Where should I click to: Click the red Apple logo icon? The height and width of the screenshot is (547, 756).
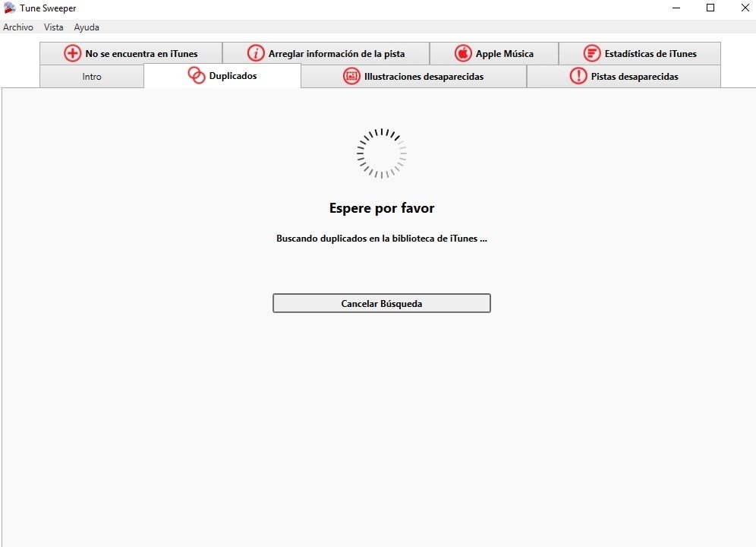click(x=463, y=53)
